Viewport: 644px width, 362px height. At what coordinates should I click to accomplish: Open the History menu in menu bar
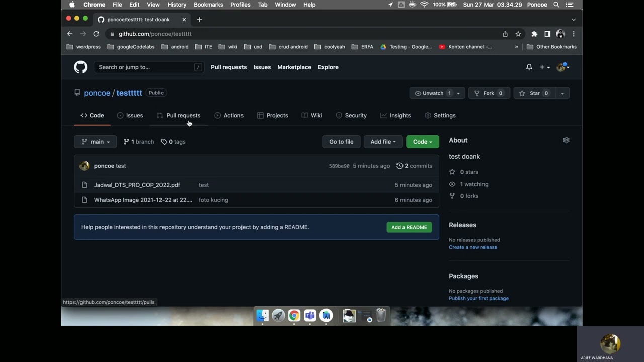177,5
